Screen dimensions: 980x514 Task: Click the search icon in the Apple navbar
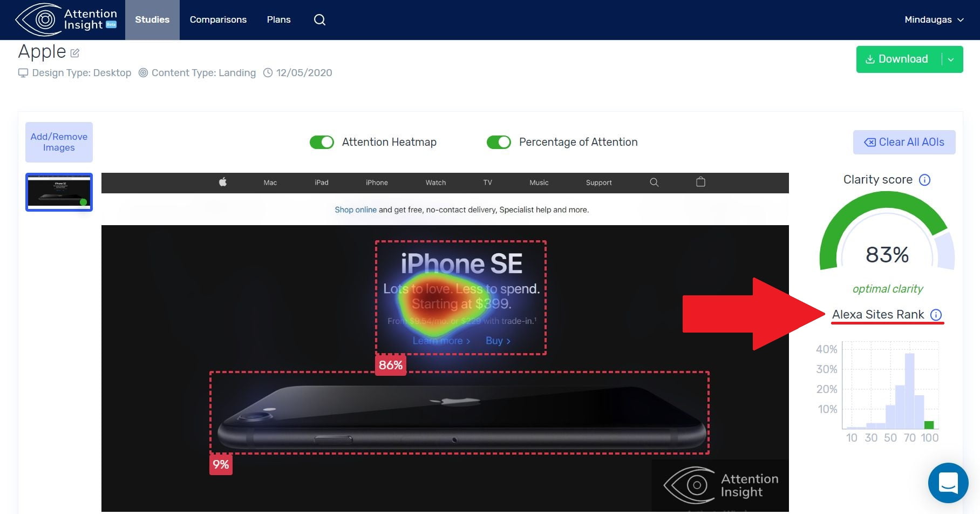(654, 182)
